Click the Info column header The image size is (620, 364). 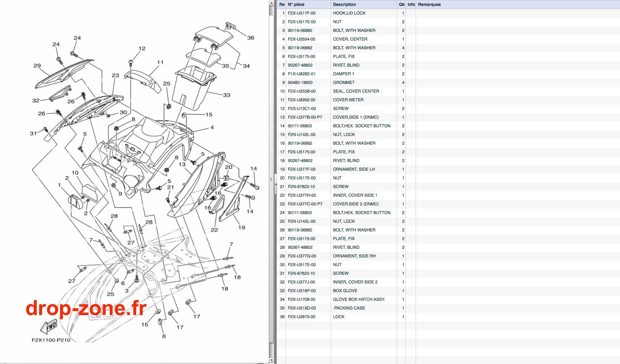pos(411,5)
